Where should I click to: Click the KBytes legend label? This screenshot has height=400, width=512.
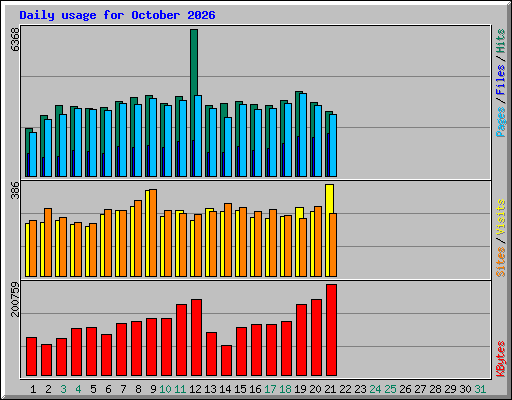500,359
